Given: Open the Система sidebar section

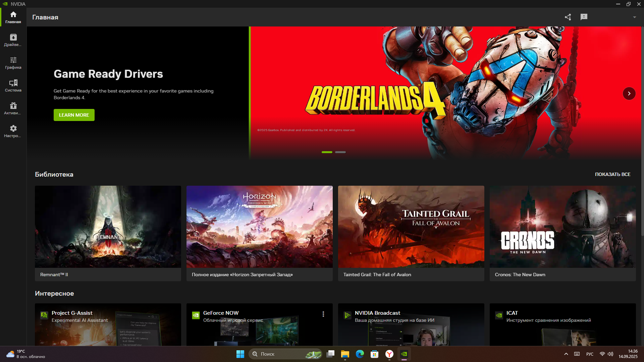Looking at the screenshot, I should click(x=13, y=85).
